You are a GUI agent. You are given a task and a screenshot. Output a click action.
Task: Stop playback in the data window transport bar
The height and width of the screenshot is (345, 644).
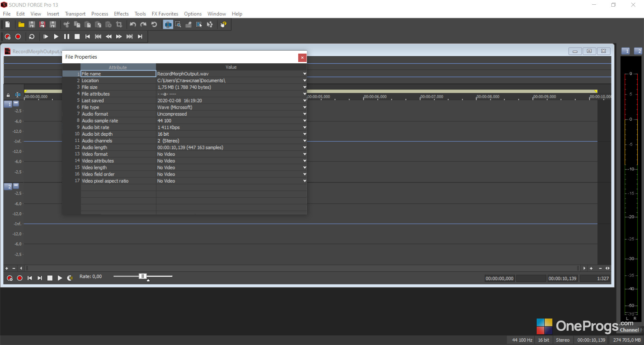click(50, 278)
